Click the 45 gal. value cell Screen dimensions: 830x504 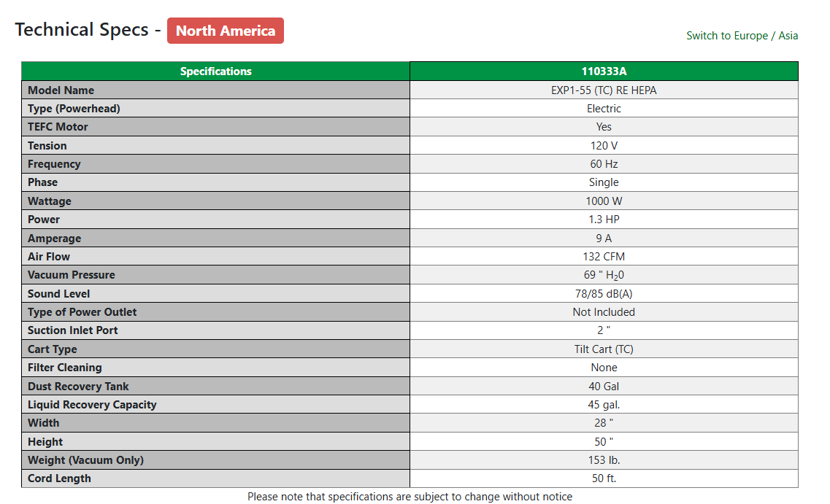[x=604, y=405]
